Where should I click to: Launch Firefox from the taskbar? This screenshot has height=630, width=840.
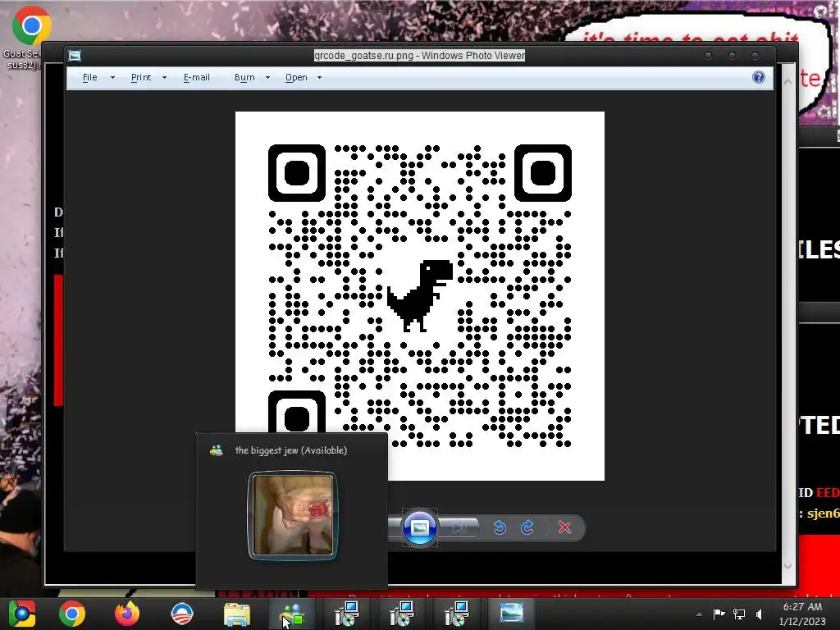[x=127, y=614]
